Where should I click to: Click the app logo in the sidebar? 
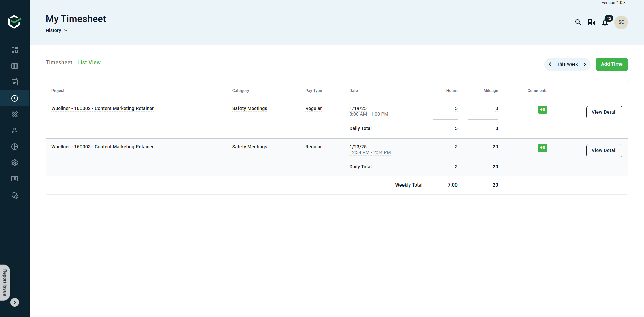point(15,22)
